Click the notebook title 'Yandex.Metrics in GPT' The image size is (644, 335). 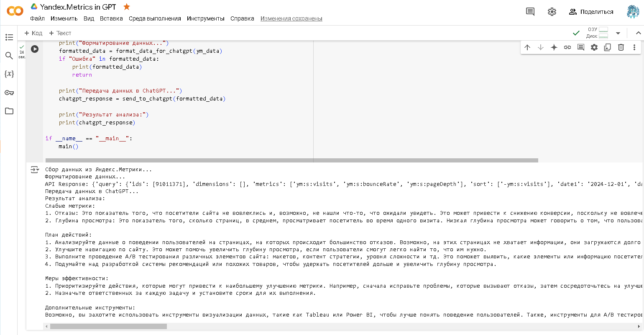coord(78,7)
